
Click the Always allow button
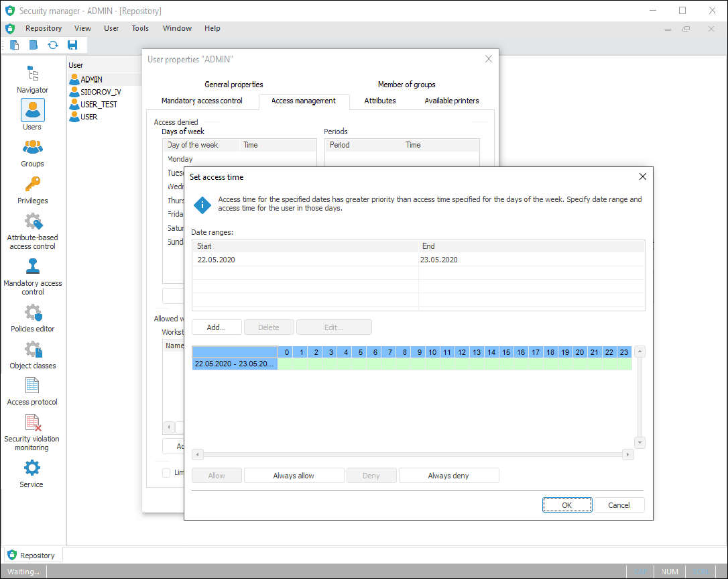tap(294, 476)
